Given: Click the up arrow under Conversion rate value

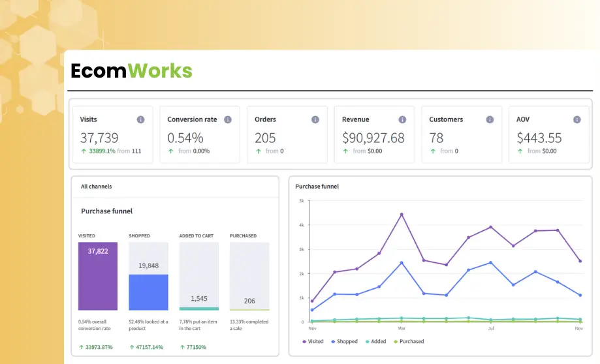Looking at the screenshot, I should coord(171,151).
